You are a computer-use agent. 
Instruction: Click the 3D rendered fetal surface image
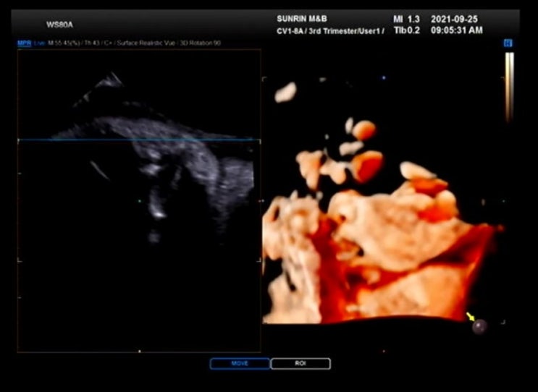[x=382, y=200]
